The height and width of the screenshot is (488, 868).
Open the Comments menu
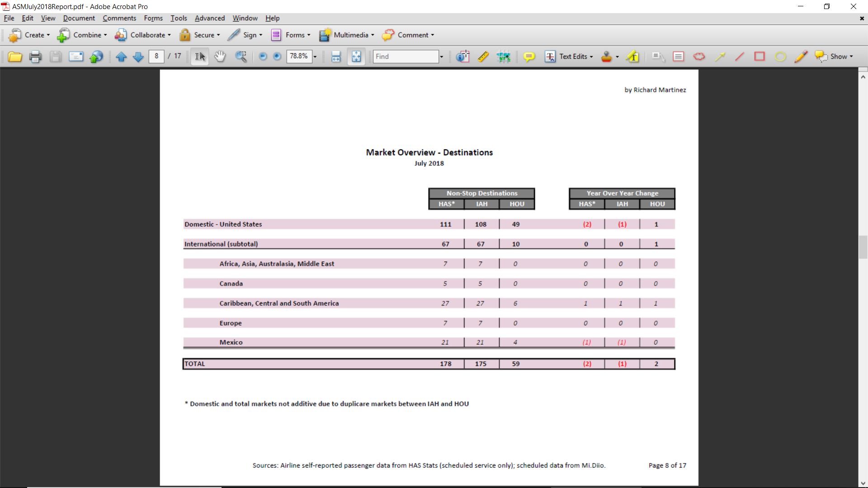coord(119,18)
